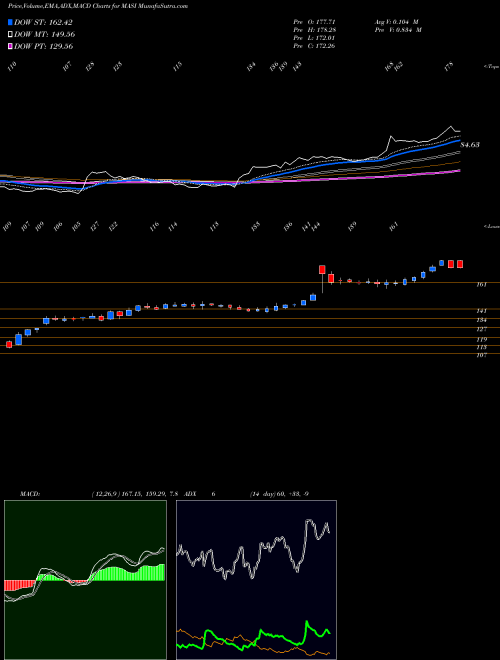Select the 'DOW PT: 129.56' legend text
This screenshot has width=500, height=660.
44,46
